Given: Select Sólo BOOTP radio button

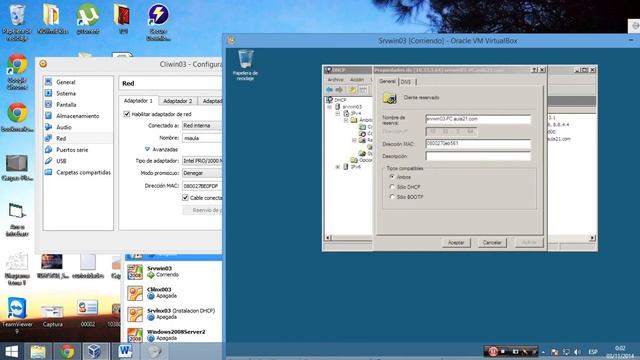Looking at the screenshot, I should [x=392, y=197].
